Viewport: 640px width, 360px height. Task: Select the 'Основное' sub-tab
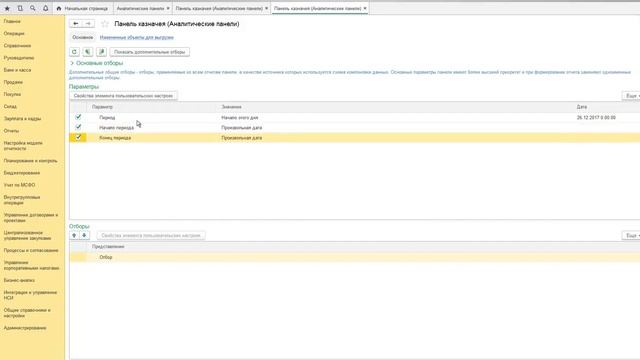click(x=83, y=37)
